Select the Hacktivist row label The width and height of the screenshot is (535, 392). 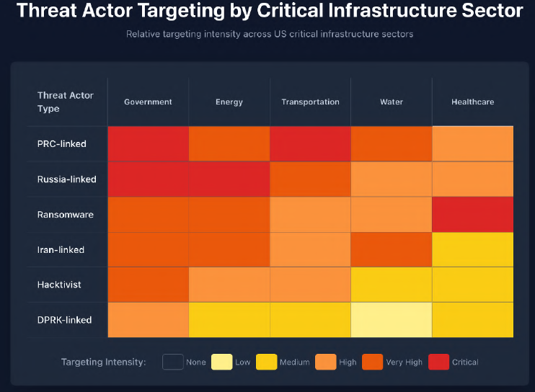[x=59, y=285]
